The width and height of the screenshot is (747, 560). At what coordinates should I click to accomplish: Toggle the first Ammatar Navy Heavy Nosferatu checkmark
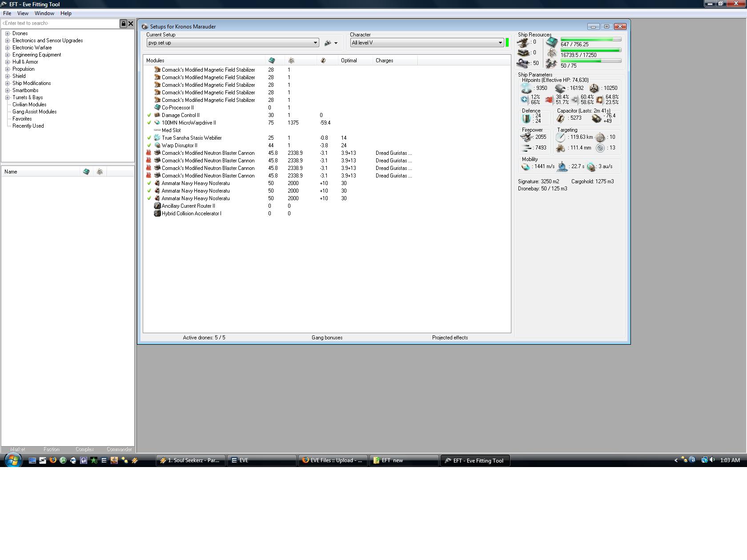coord(149,183)
